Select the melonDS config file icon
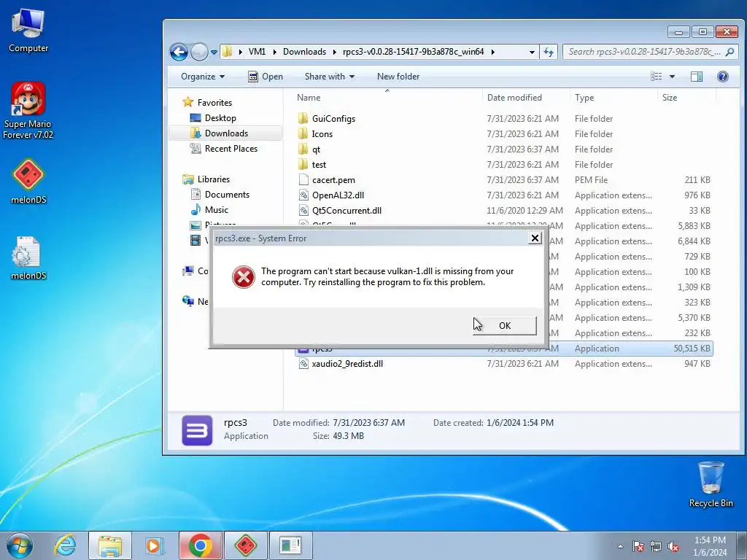 pos(28,257)
